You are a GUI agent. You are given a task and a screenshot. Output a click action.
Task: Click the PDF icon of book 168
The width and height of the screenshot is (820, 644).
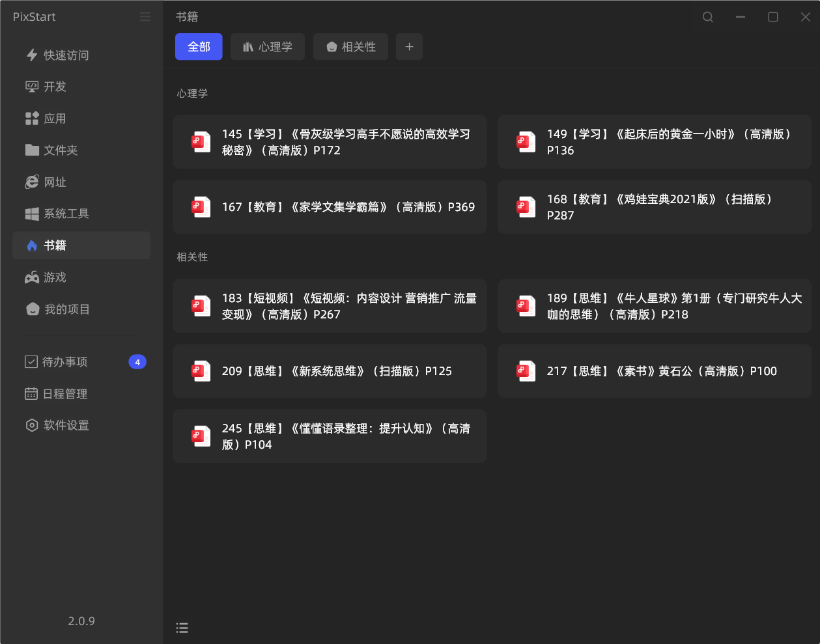point(526,207)
